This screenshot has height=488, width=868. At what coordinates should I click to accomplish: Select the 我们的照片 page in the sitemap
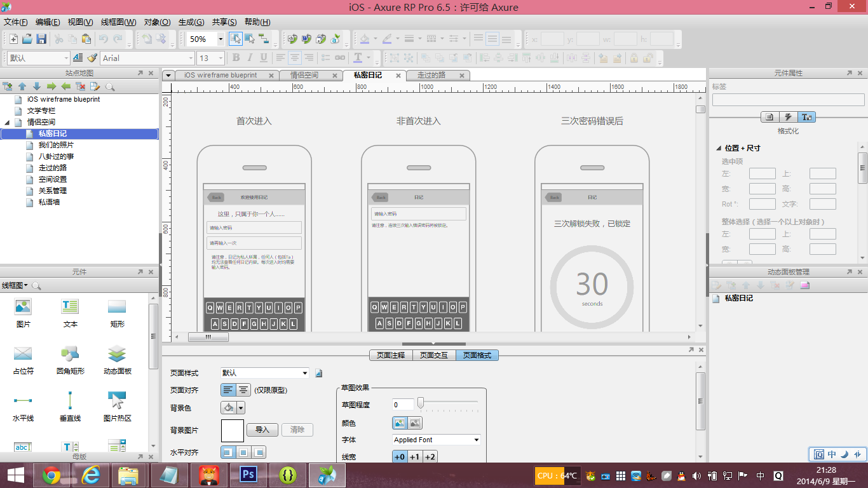tap(56, 145)
